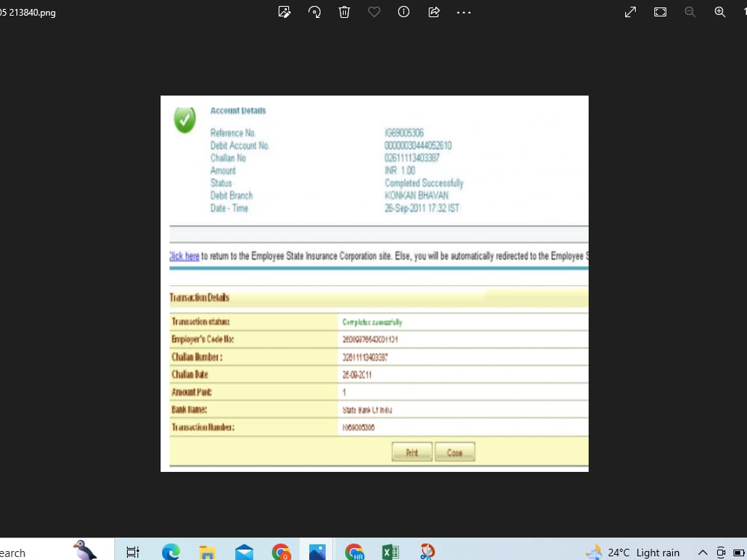
Task: Click the displayed transaction receipt image
Action: (x=374, y=284)
